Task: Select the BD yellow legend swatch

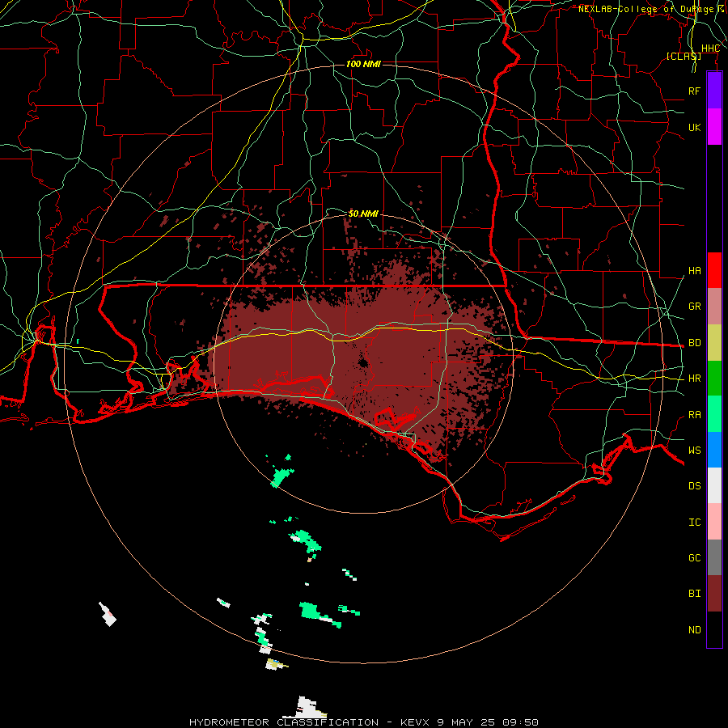Action: pyautogui.click(x=714, y=343)
